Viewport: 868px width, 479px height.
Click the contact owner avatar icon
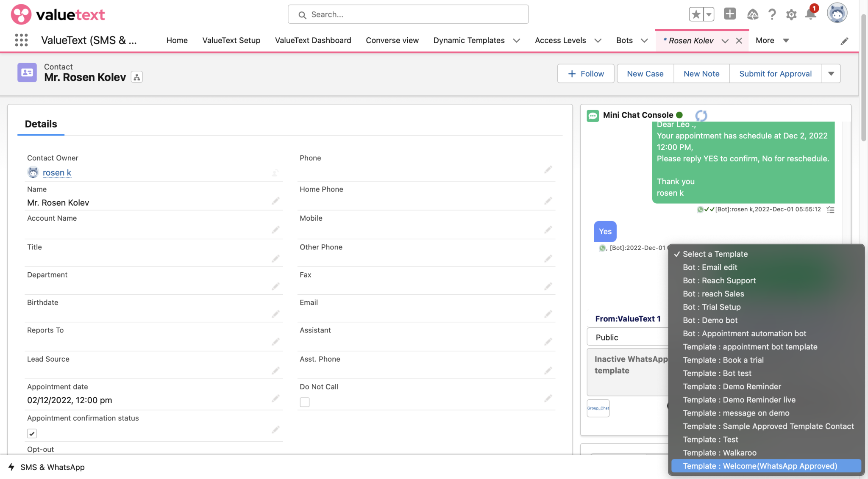[33, 172]
